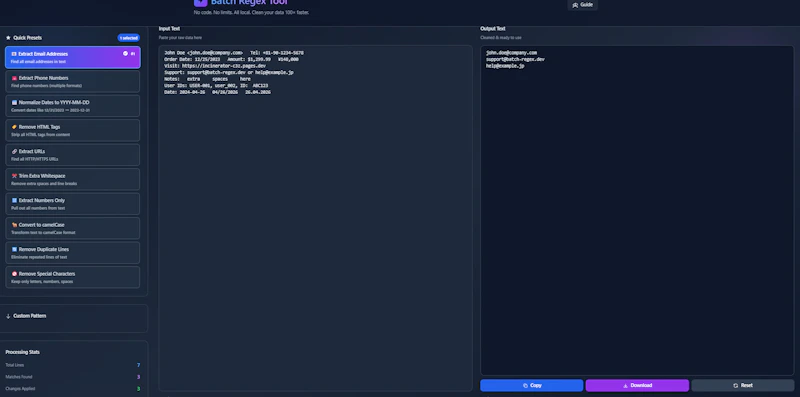Image resolution: width=800 pixels, height=397 pixels.
Task: Click inside the Input Text area
Action: [x=315, y=218]
